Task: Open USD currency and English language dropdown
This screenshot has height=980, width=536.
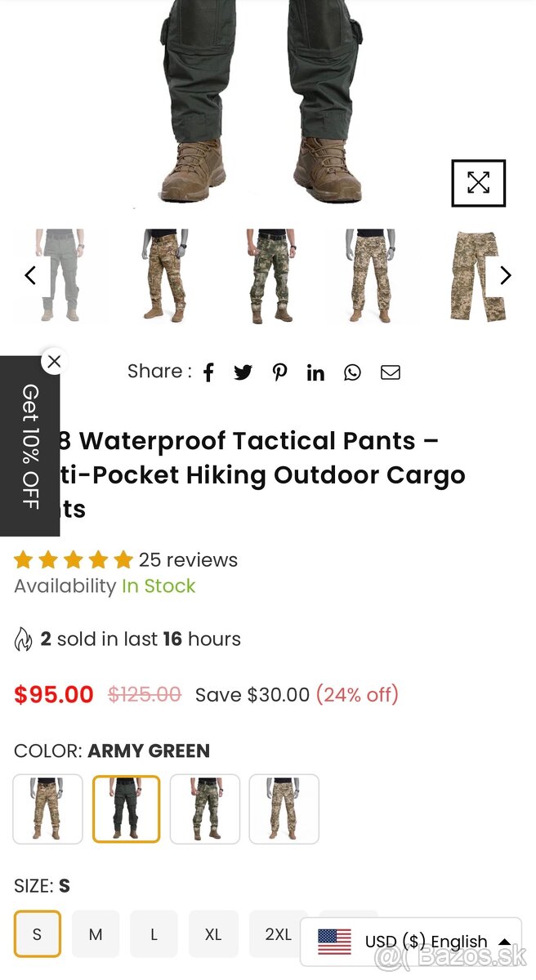Action: pyautogui.click(x=411, y=942)
